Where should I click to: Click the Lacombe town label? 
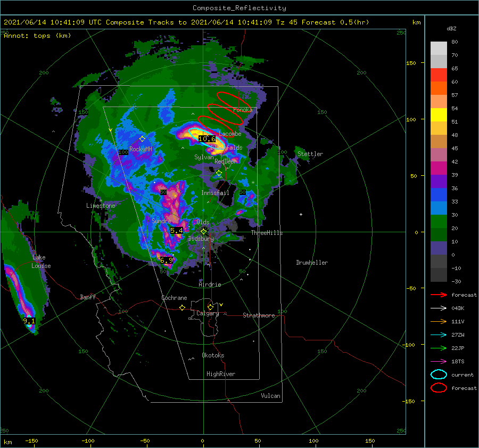[x=230, y=134]
